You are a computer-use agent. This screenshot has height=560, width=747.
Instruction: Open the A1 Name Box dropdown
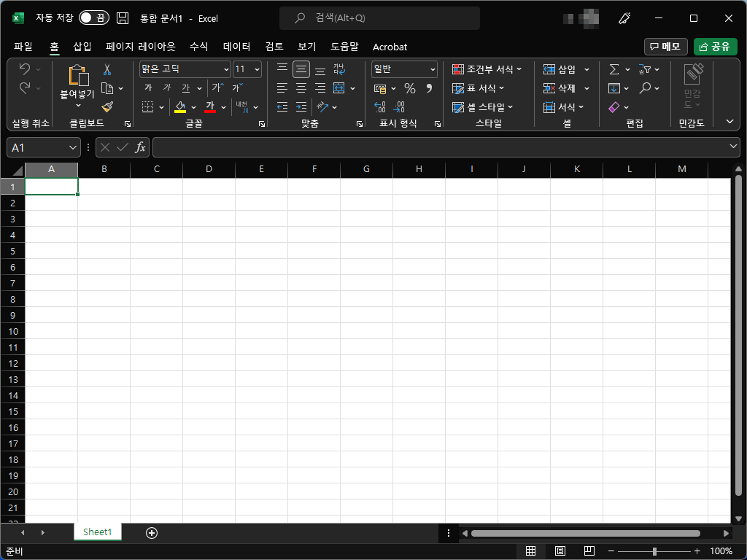pyautogui.click(x=72, y=147)
